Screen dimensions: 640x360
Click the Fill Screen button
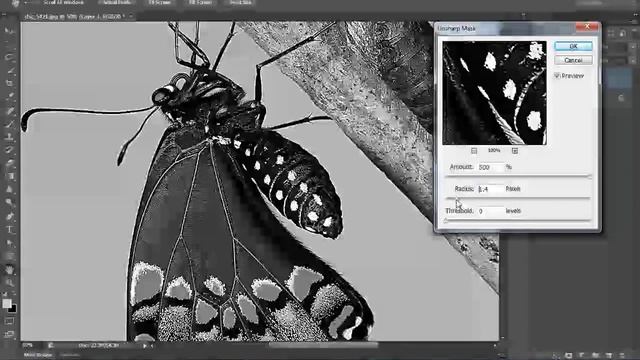[200, 2]
